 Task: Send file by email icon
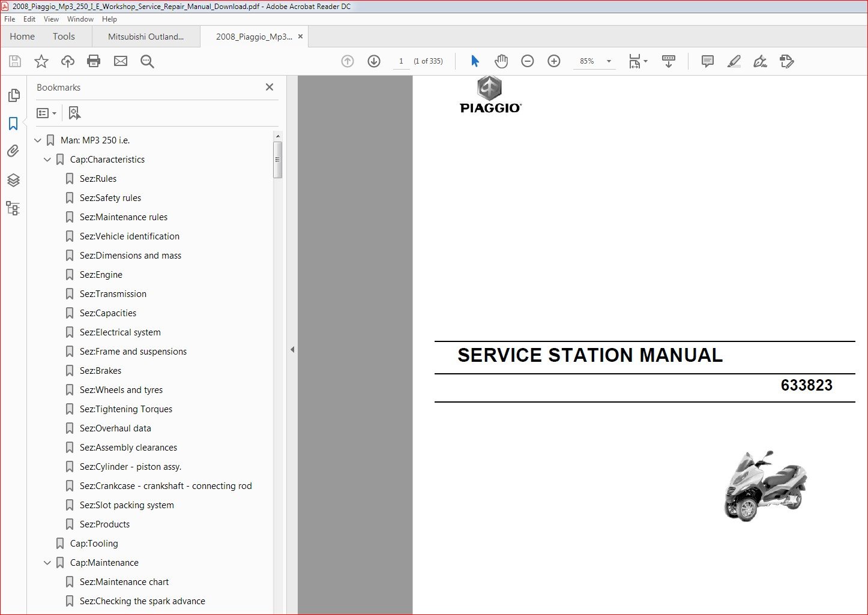pos(121,61)
